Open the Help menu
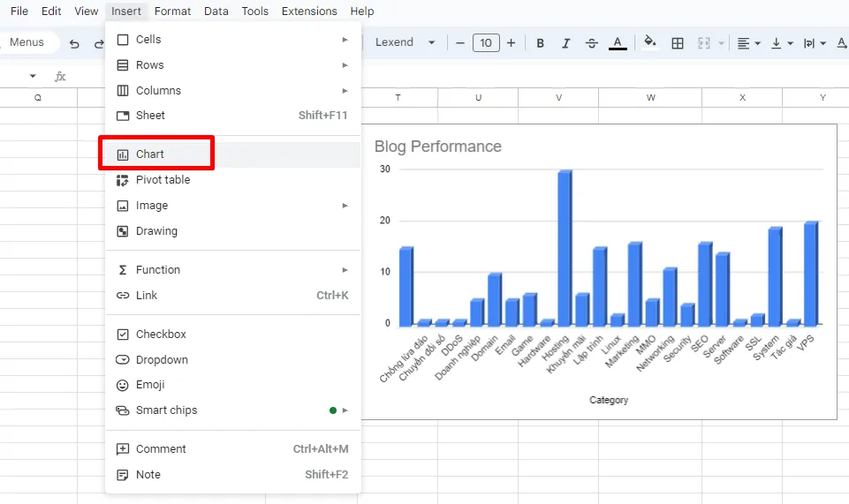This screenshot has height=504, width=849. click(361, 11)
